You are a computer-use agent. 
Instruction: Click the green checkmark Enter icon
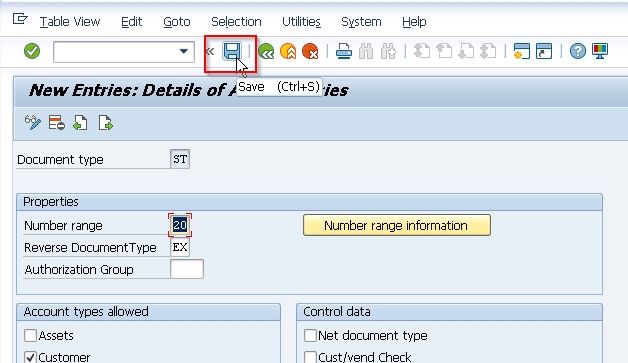point(32,51)
